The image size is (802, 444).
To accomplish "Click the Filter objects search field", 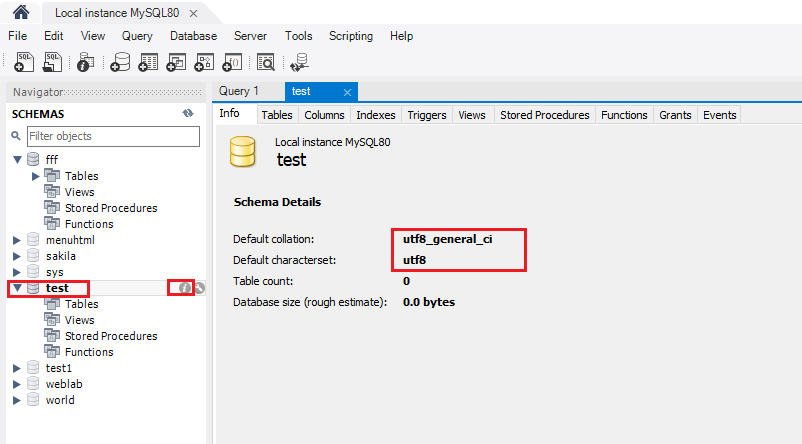I will 113,136.
